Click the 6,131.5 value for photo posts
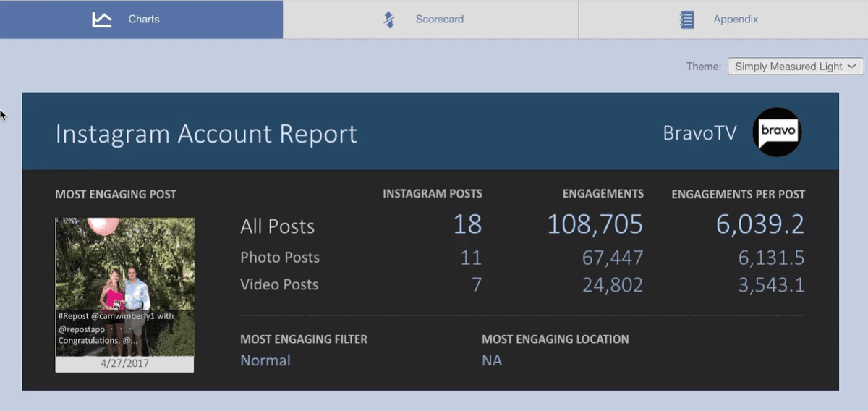Screen dimensions: 868x411 tap(771, 258)
